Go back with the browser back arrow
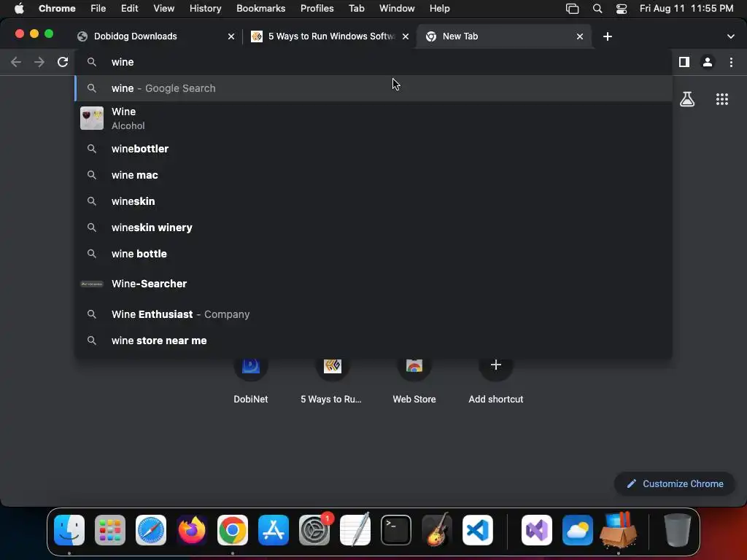Image resolution: width=747 pixels, height=560 pixels. (x=16, y=62)
